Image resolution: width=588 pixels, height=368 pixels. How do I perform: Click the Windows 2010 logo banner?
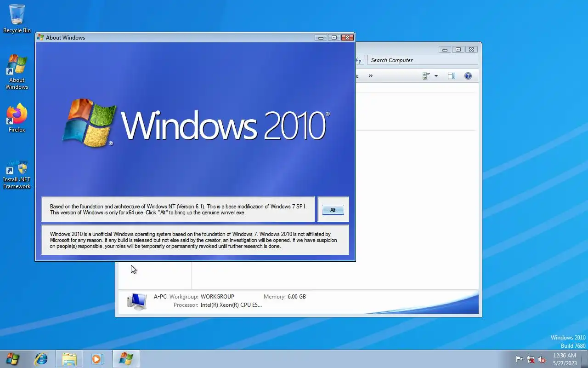(195, 123)
